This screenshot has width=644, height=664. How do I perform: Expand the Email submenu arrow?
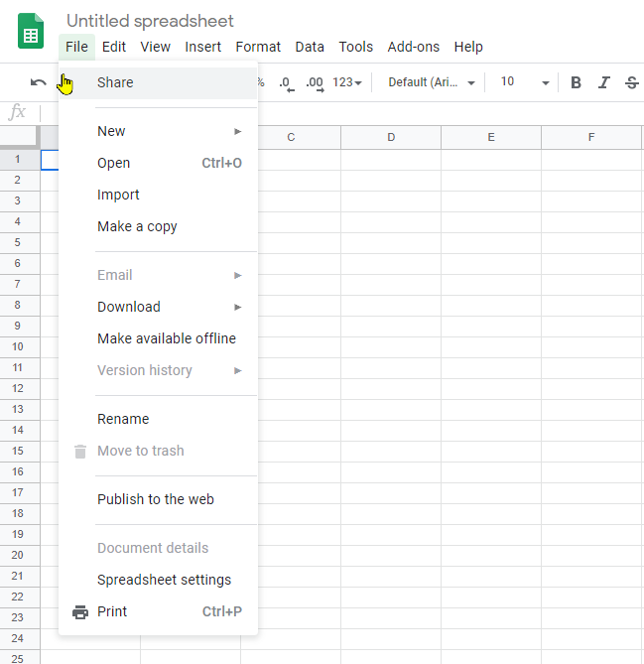point(238,275)
